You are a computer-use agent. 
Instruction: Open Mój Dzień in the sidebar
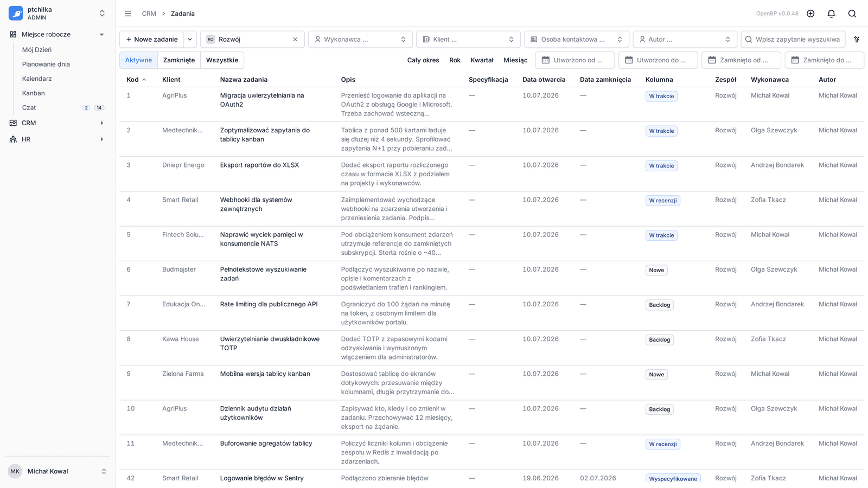click(37, 50)
